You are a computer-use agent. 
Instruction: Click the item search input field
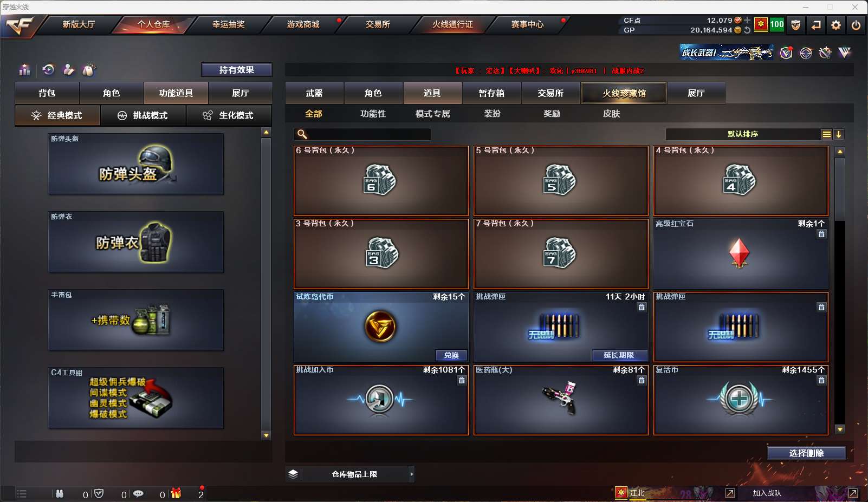362,134
